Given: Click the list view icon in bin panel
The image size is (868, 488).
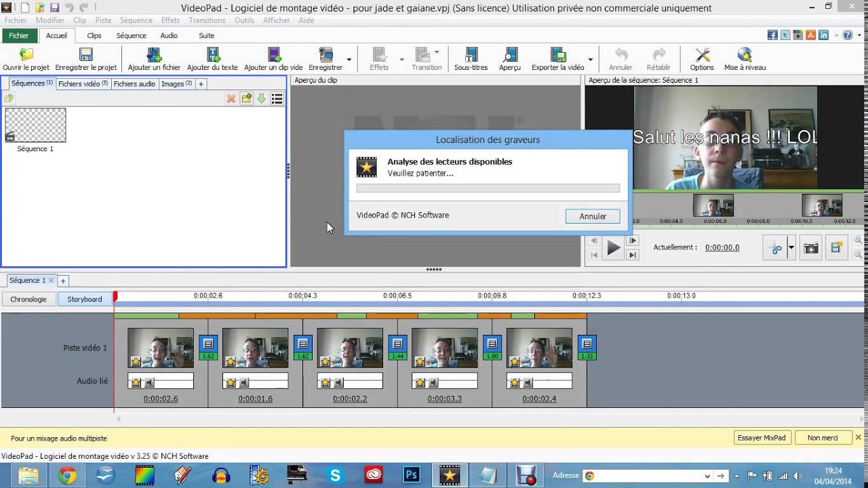Looking at the screenshot, I should tap(277, 99).
